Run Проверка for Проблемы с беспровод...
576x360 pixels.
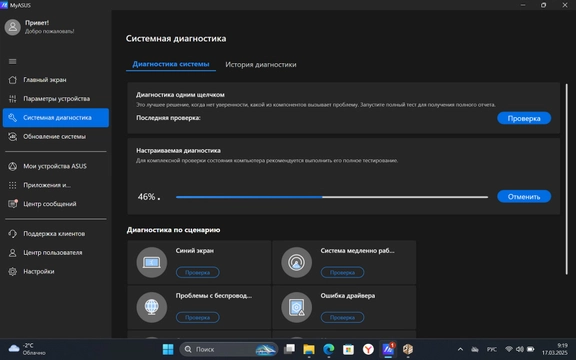coord(198,317)
